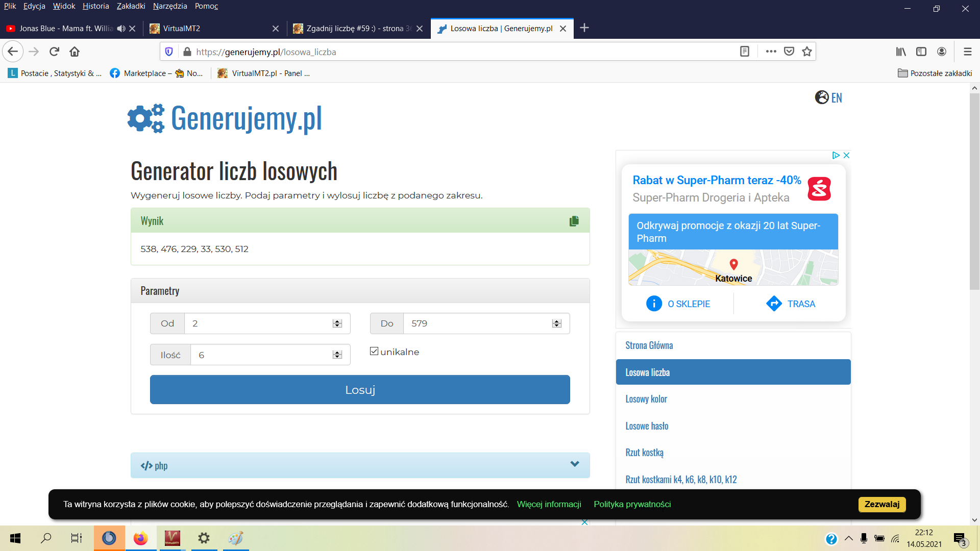The image size is (980, 551).
Task: Open page actions three-dots menu
Action: click(771, 52)
